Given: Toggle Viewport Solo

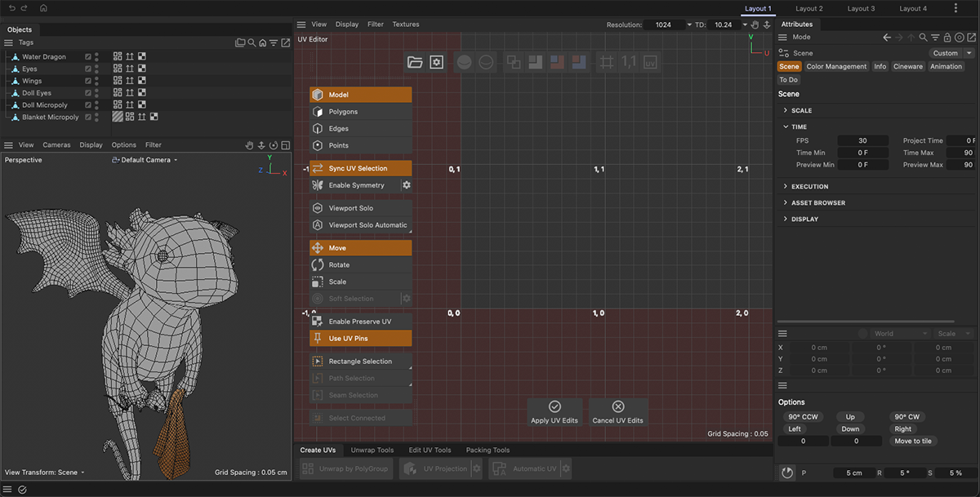Looking at the screenshot, I should [360, 208].
